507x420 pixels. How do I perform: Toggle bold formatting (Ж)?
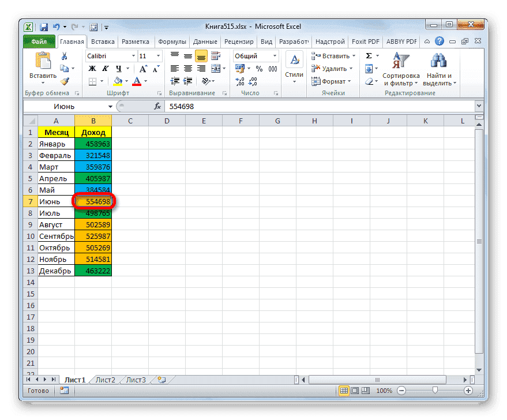(x=92, y=69)
